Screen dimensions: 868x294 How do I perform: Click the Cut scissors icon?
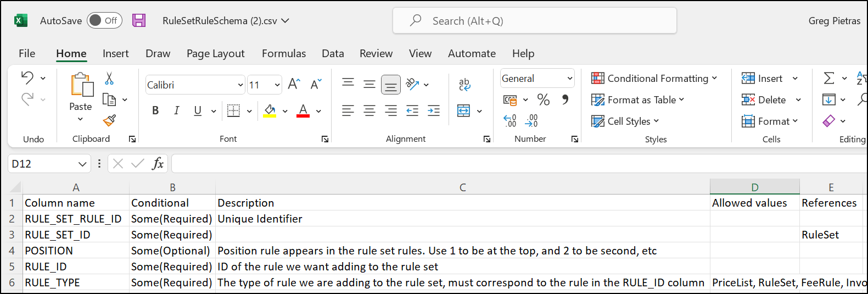(x=109, y=79)
